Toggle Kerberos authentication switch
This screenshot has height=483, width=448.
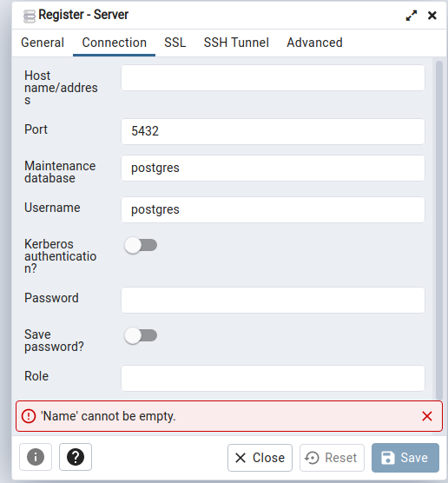141,245
